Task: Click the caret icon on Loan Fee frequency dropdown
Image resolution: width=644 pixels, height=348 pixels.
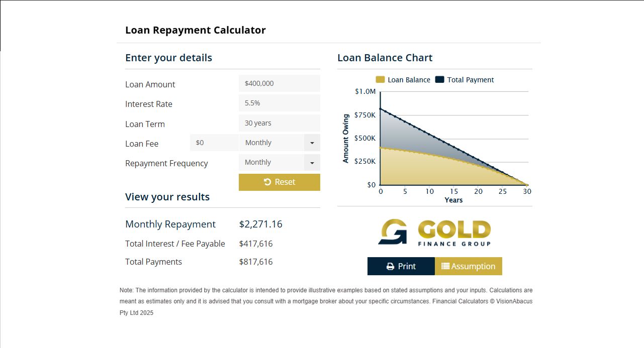Action: click(x=313, y=143)
